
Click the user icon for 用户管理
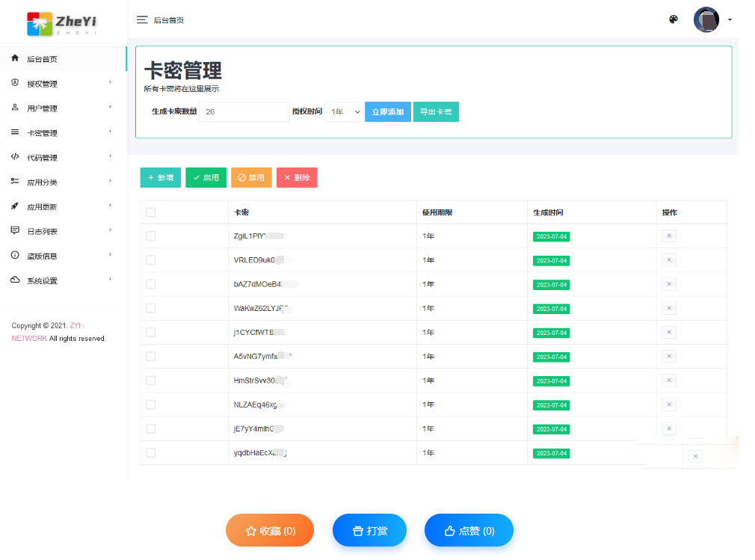coord(15,108)
